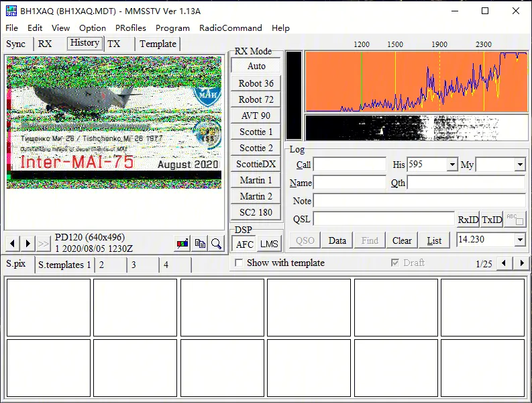This screenshot has width=532, height=403.
Task: Open the Program menu
Action: point(172,28)
